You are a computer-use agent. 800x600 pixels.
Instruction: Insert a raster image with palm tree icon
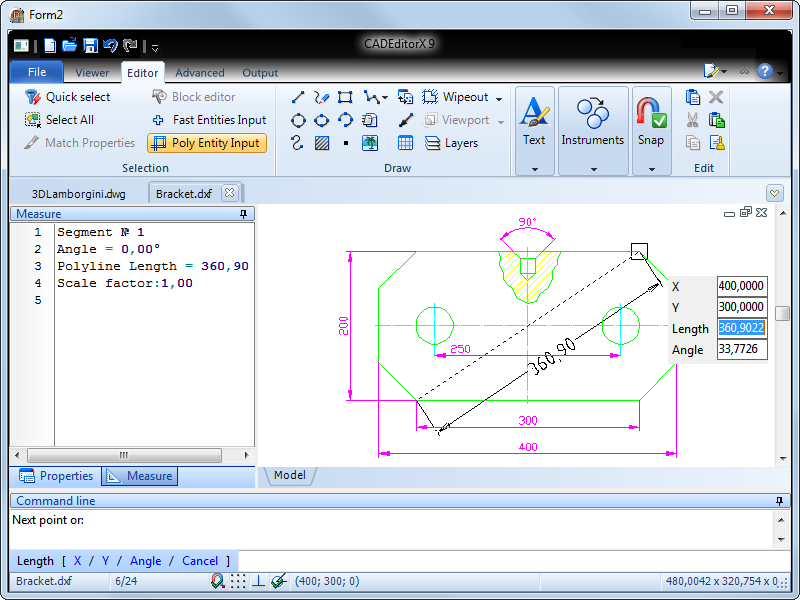[370, 143]
